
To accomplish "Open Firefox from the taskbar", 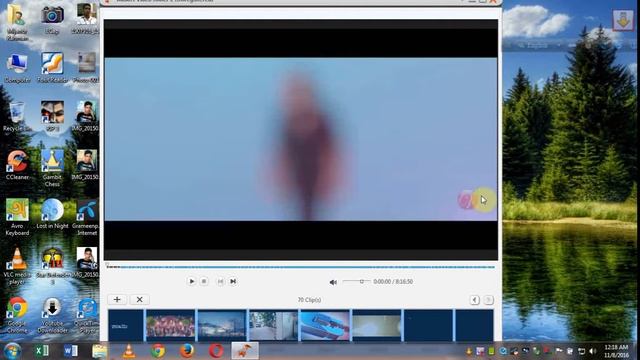I will tap(187, 351).
